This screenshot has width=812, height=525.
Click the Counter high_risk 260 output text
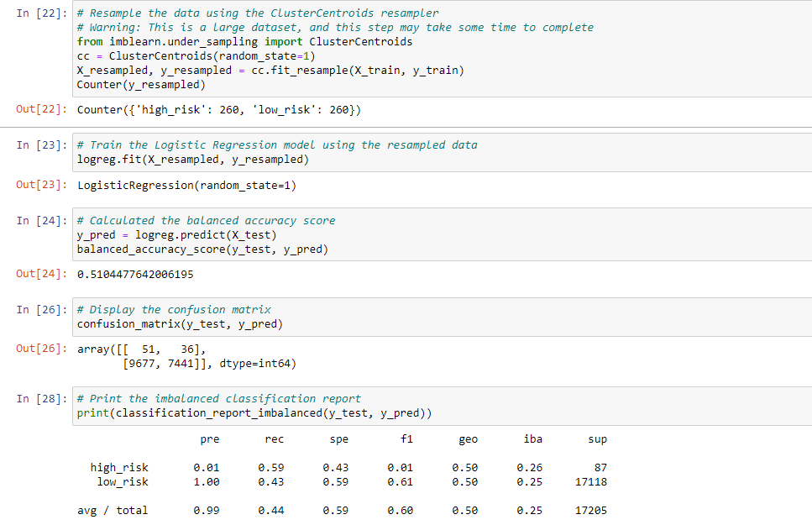coord(219,110)
